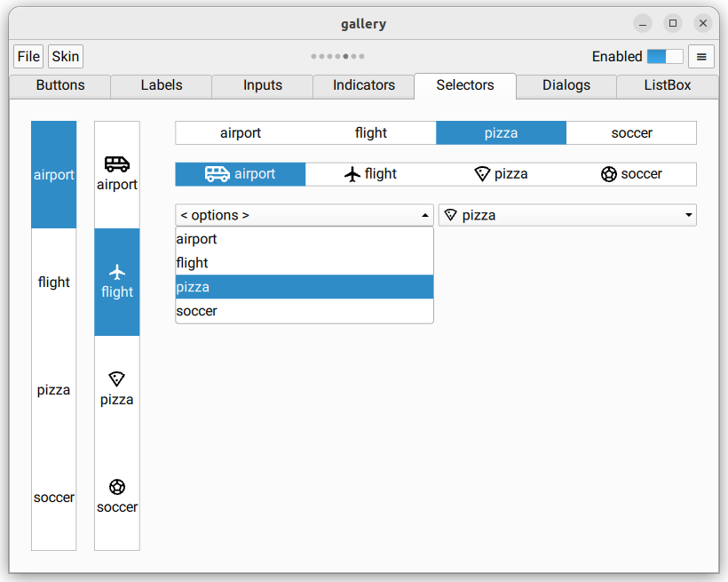Click the airport label in the icon vertical bar
728x582 pixels.
pos(117,185)
